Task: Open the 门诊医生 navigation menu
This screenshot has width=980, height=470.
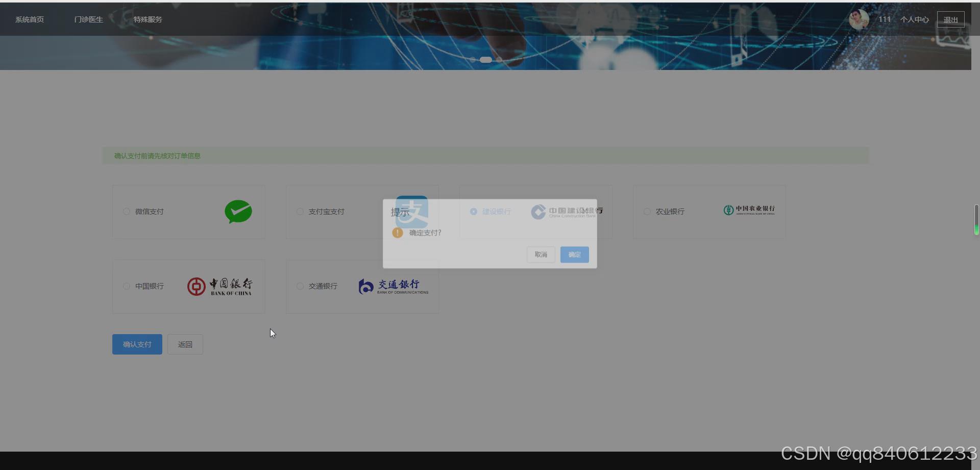Action: 88,19
